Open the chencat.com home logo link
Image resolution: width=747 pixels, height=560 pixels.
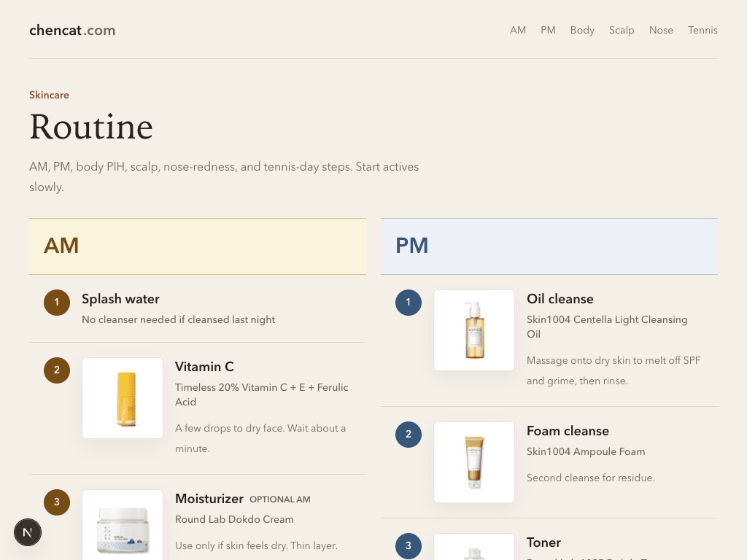coord(72,30)
